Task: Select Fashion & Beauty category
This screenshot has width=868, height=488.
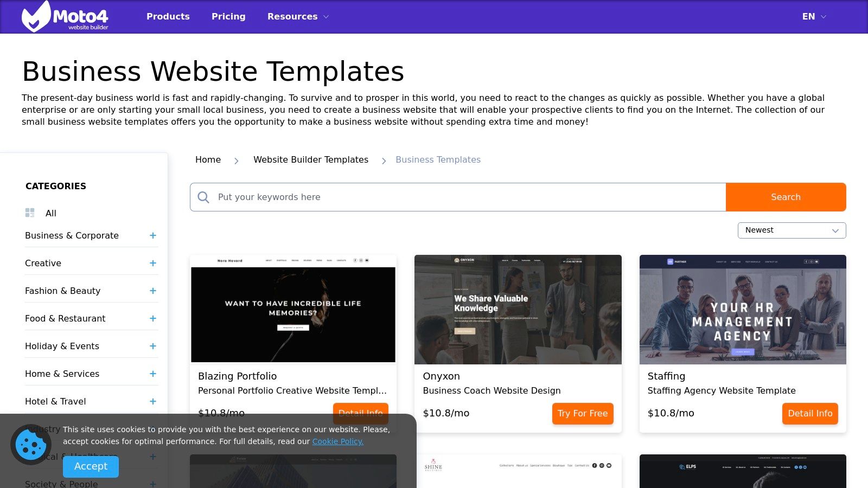Action: point(62,291)
